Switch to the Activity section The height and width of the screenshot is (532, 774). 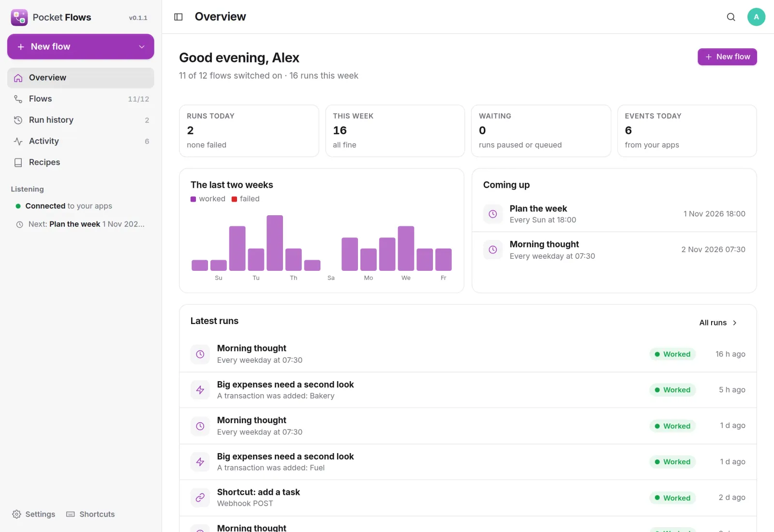click(x=81, y=141)
